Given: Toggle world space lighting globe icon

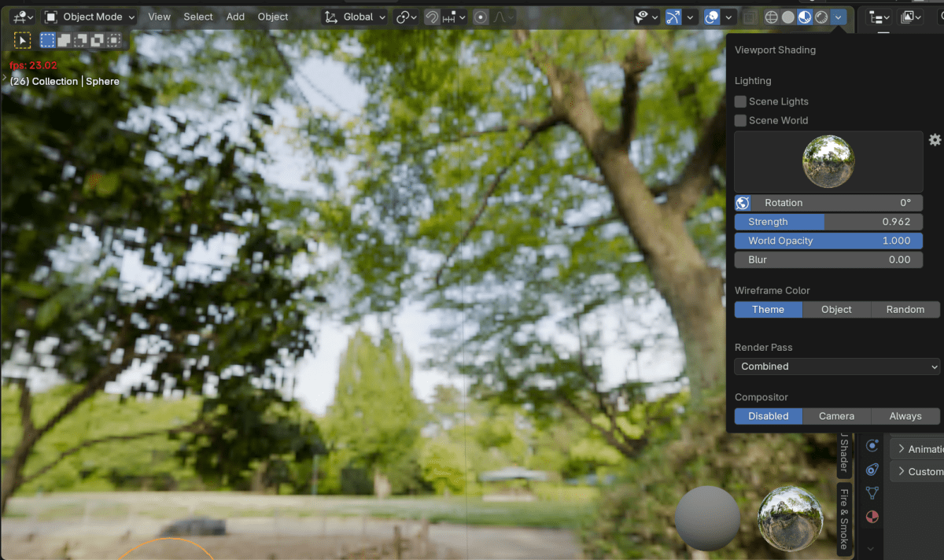Looking at the screenshot, I should [743, 203].
